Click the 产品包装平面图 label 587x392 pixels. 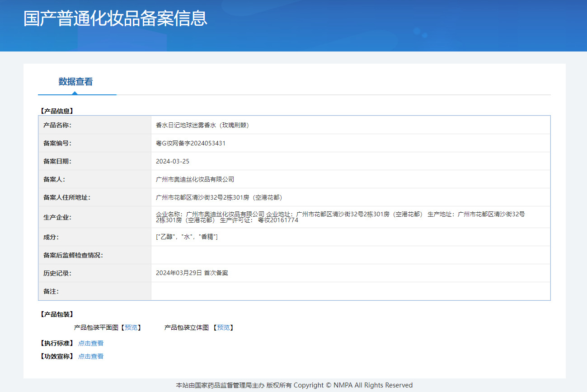[x=96, y=327]
